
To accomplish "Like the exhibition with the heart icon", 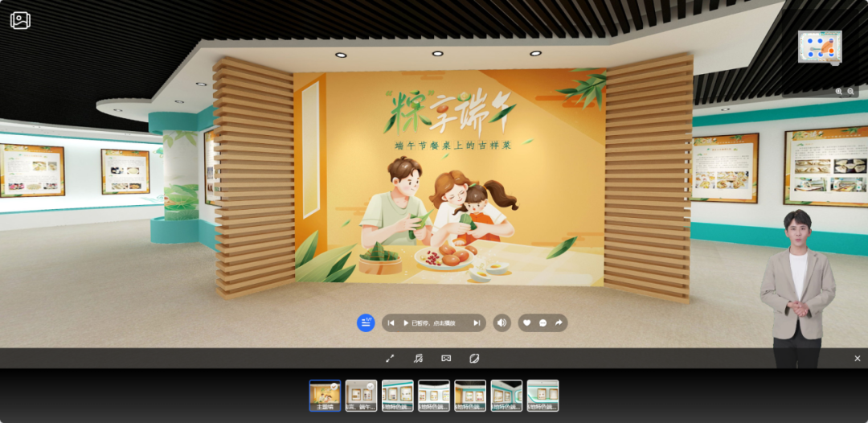I will click(527, 323).
